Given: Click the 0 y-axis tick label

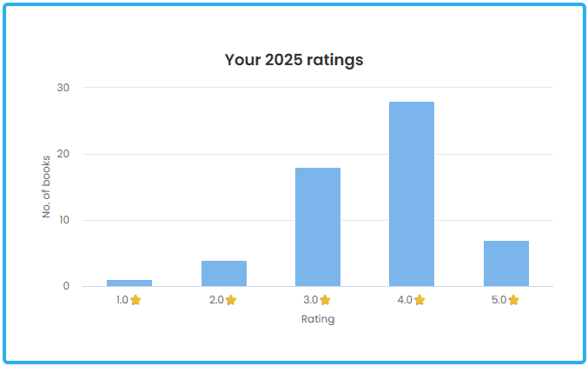Looking at the screenshot, I should tap(66, 286).
